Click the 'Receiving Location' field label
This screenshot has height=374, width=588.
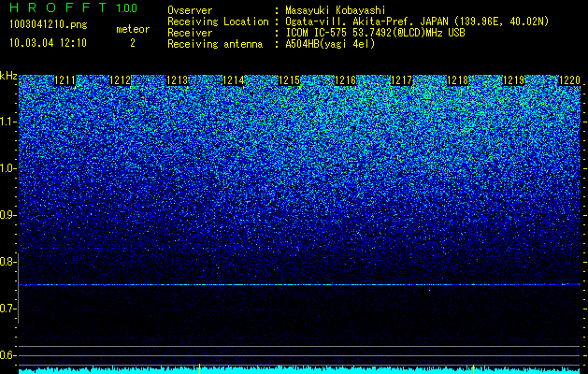[218, 22]
